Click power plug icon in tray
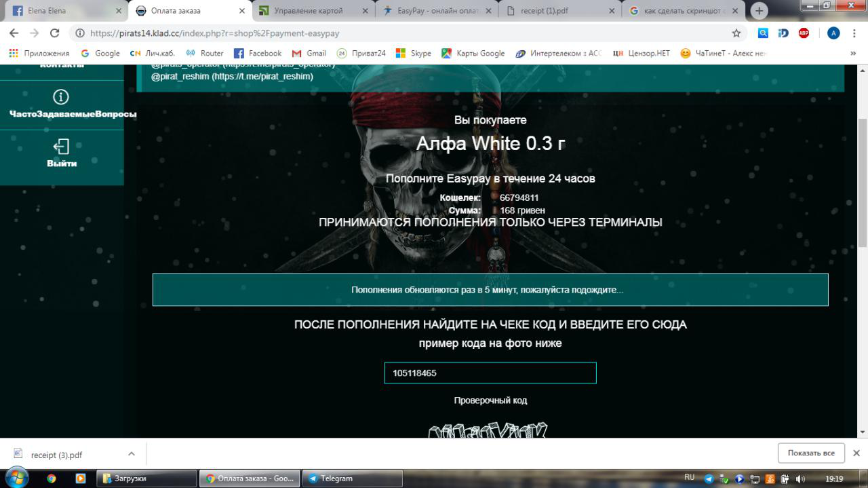 coord(785,478)
